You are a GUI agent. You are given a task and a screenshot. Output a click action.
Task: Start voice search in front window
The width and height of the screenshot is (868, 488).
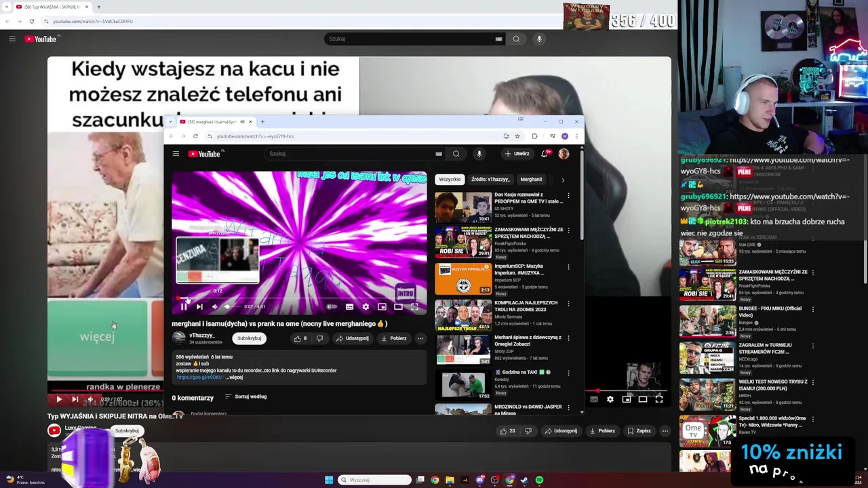pos(479,154)
